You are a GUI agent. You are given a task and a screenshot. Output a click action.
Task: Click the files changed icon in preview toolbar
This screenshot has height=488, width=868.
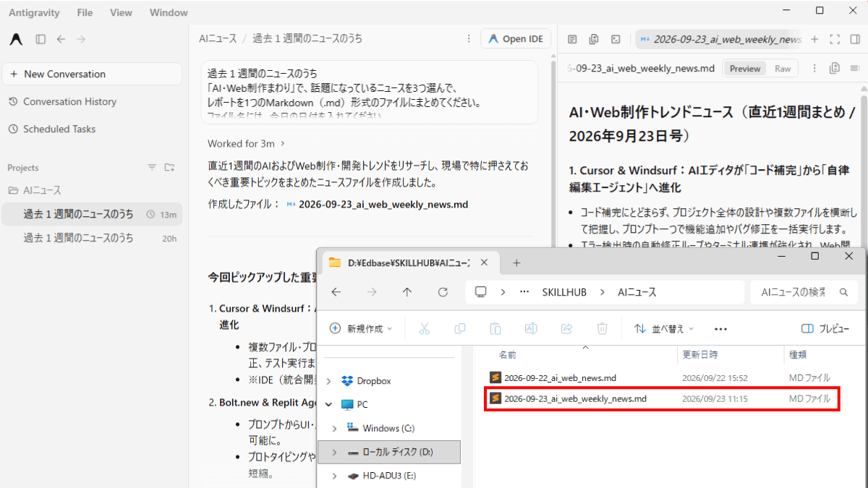pos(594,39)
